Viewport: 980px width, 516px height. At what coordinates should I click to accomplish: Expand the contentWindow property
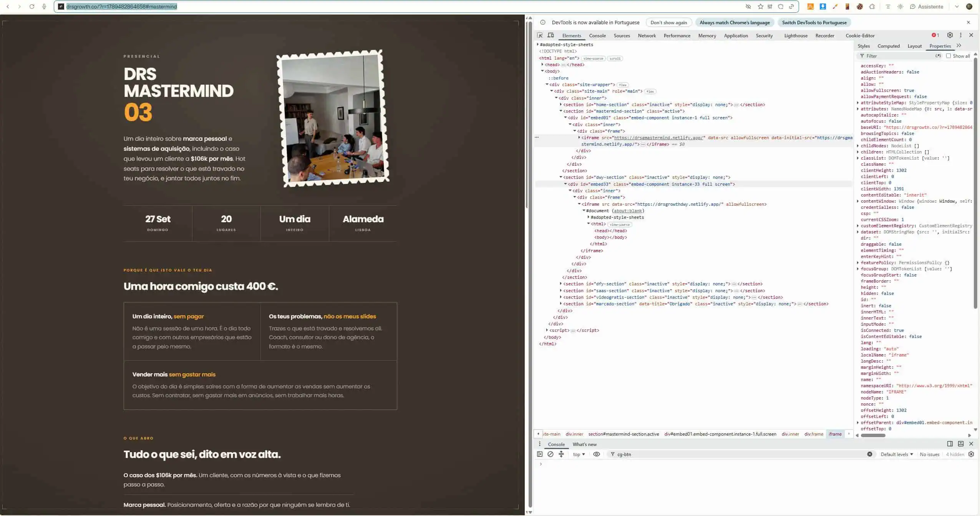(x=858, y=201)
